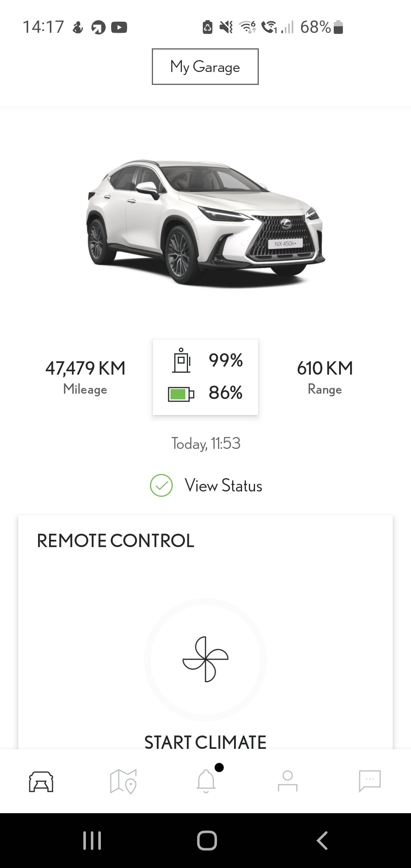This screenshot has height=868, width=411.
Task: Tap the fuel pump icon
Action: 181,360
